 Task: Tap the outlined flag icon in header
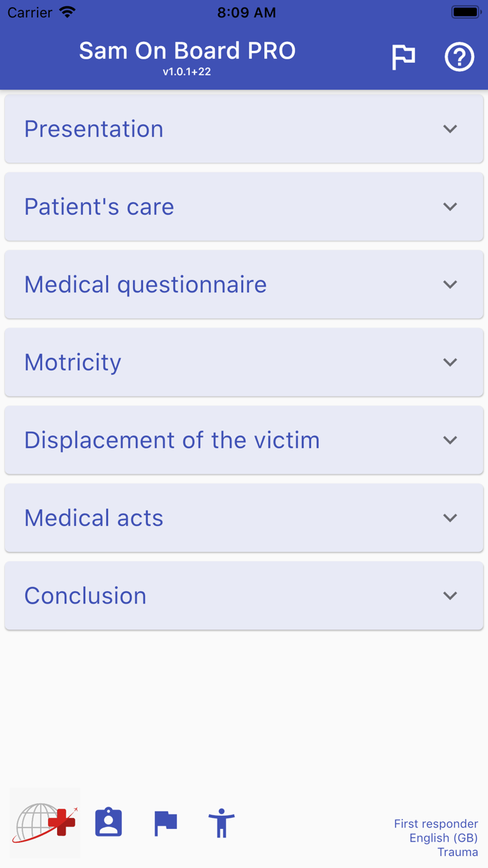click(403, 57)
